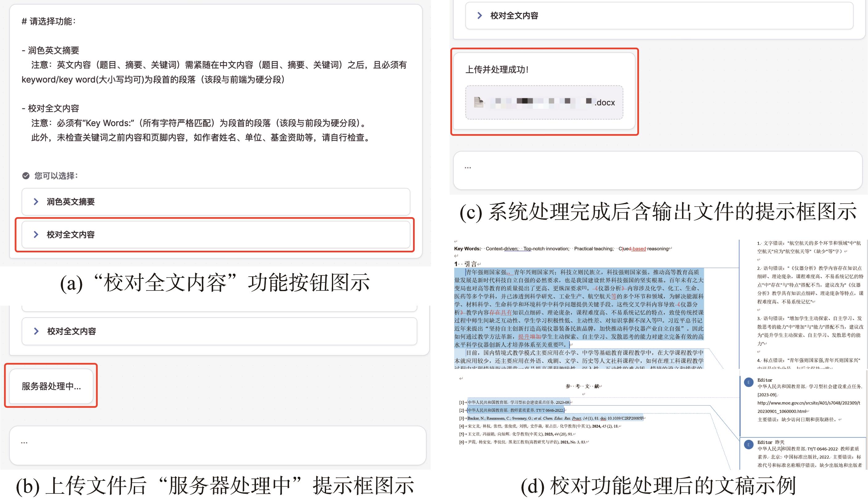
Task: Click the chevron beside 润色英文摘要
Action: [36, 201]
